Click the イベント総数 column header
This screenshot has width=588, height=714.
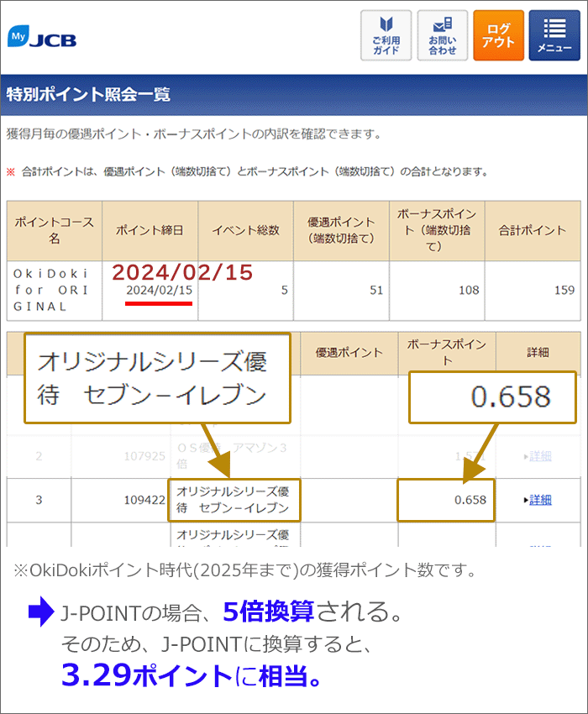[246, 230]
